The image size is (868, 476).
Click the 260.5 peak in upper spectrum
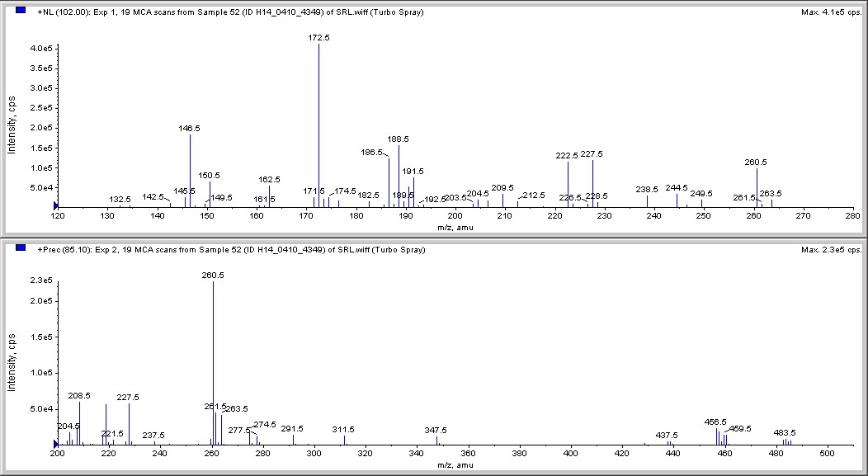[x=757, y=187]
